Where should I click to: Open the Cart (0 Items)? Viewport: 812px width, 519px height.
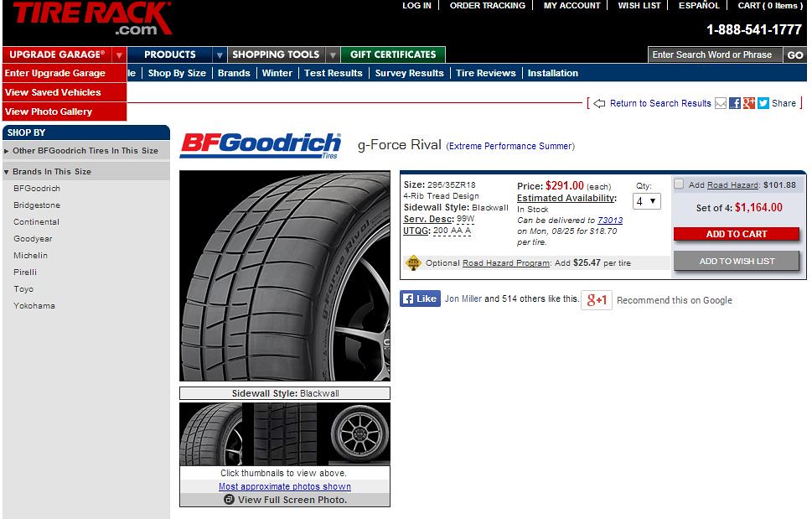pyautogui.click(x=771, y=5)
